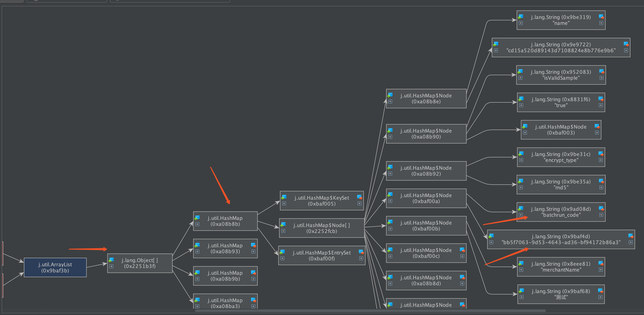This screenshot has width=644, height=315.
Task: Expand outgoing plus on String "name"
Action: [x=601, y=23]
